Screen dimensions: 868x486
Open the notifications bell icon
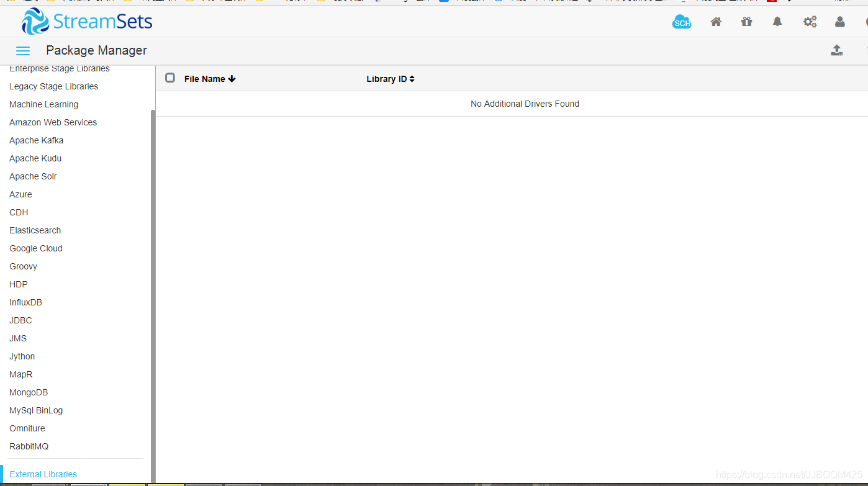click(x=777, y=22)
